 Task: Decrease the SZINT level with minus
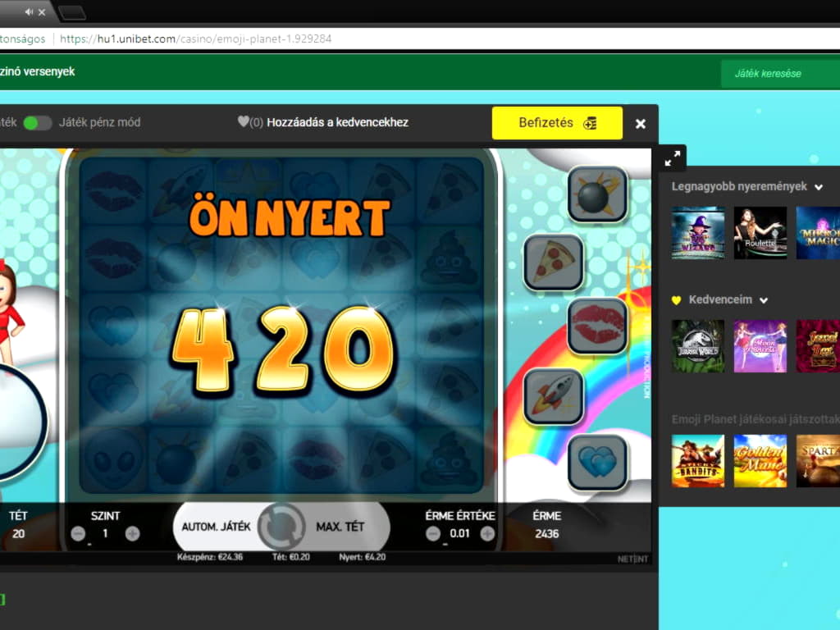pyautogui.click(x=78, y=533)
